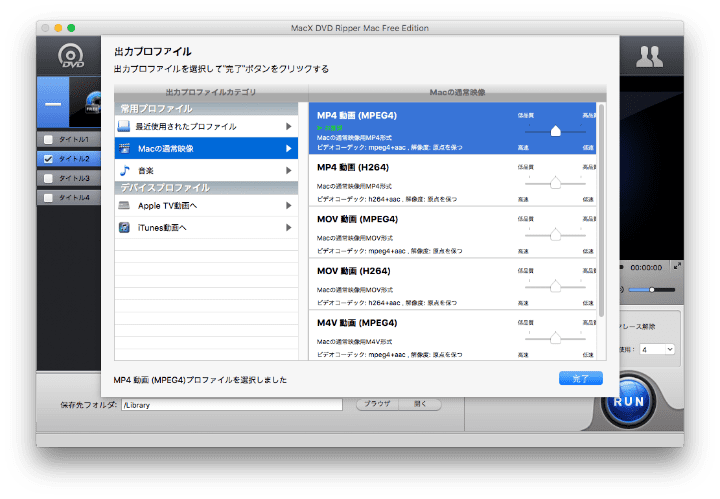Click the users icon at top right

[x=649, y=56]
